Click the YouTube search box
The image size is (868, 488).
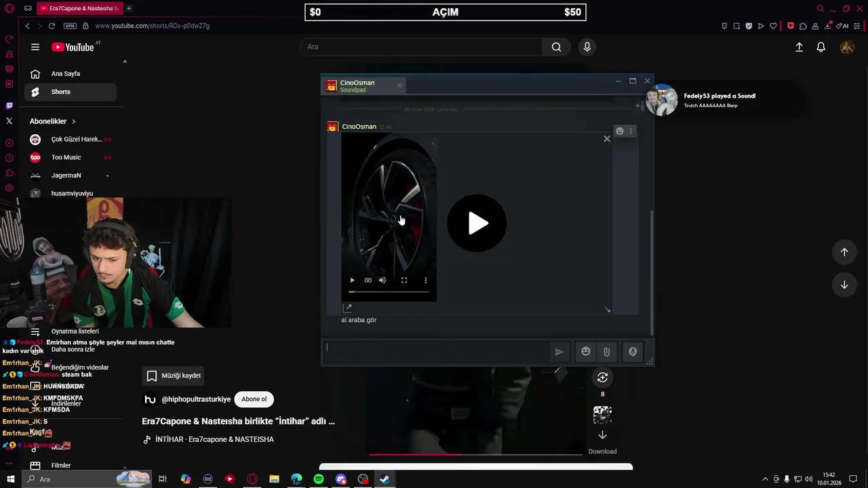click(x=422, y=47)
